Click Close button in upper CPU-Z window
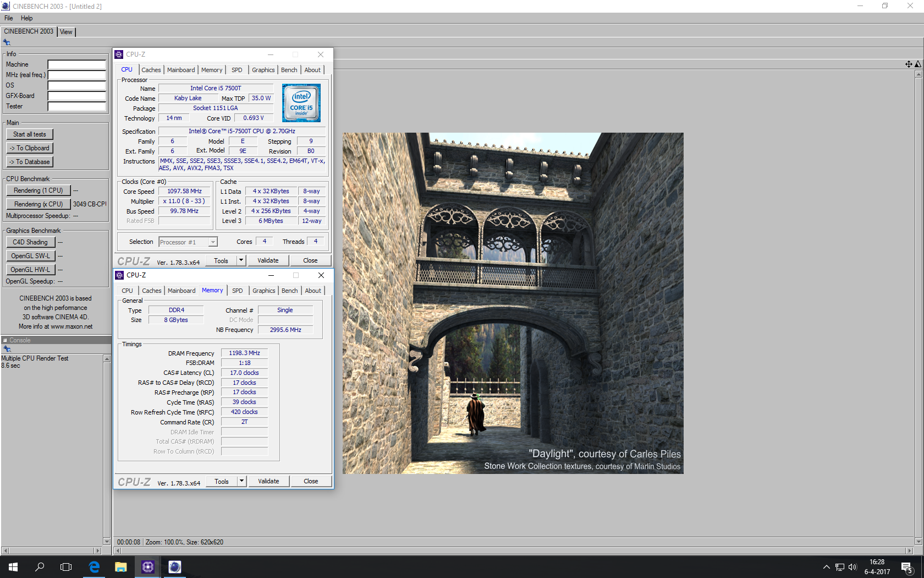Screen dimensions: 924x578 (x=310, y=260)
